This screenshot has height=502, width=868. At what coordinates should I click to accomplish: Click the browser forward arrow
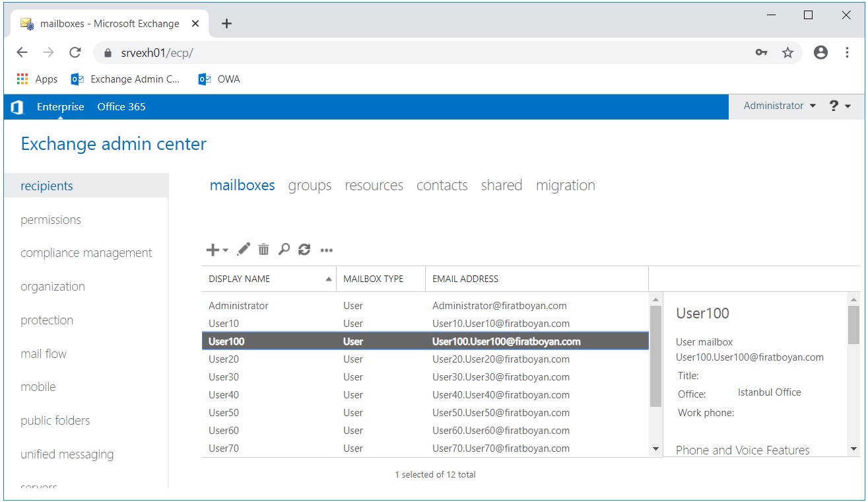[x=48, y=53]
